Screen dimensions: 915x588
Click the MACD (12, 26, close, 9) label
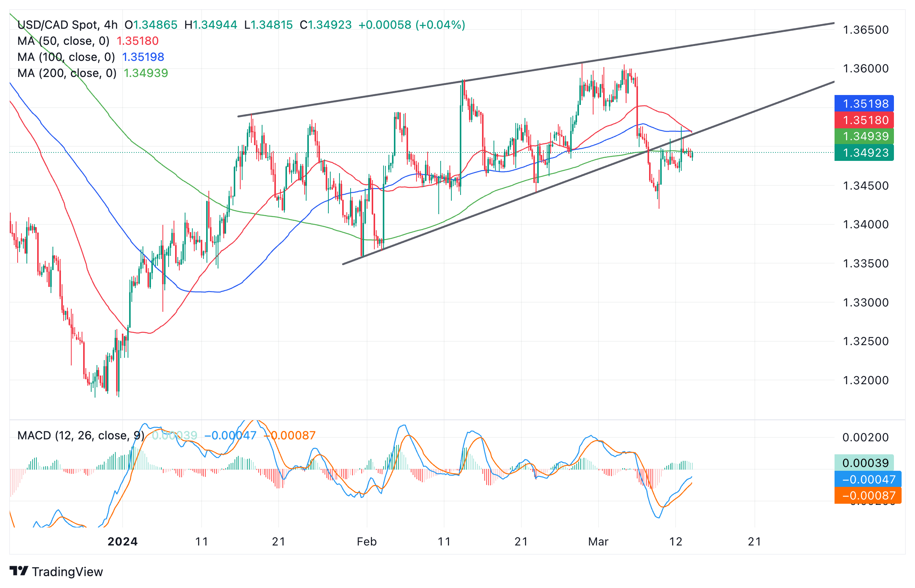[x=80, y=436]
